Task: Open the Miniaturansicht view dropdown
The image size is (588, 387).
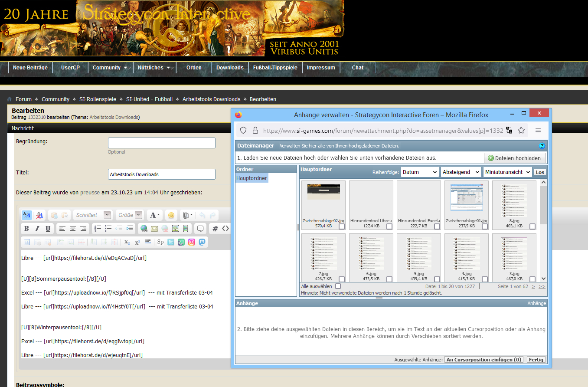Action: pyautogui.click(x=508, y=172)
